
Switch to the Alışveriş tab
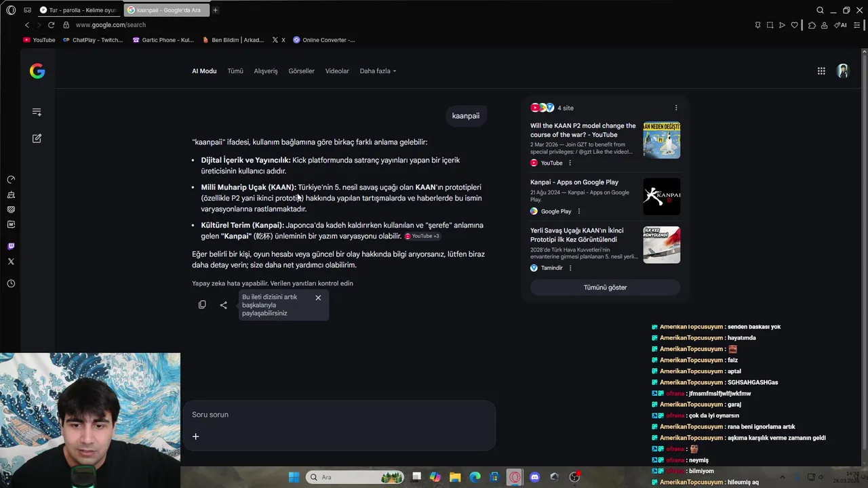(266, 71)
